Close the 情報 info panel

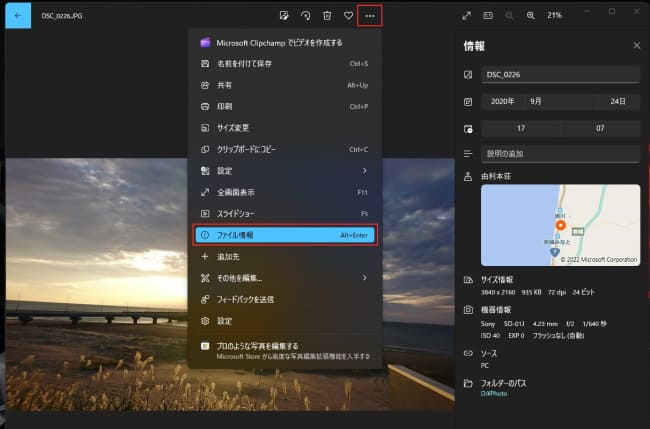637,46
